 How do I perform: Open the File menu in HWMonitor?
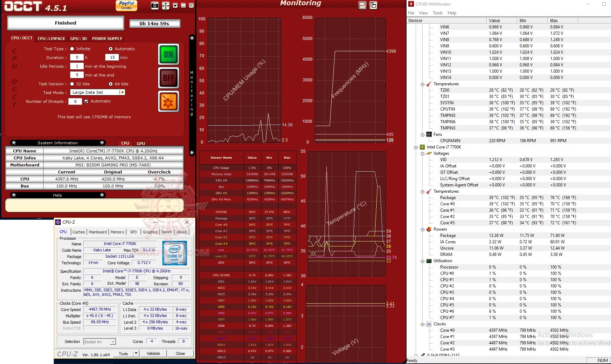pos(411,13)
